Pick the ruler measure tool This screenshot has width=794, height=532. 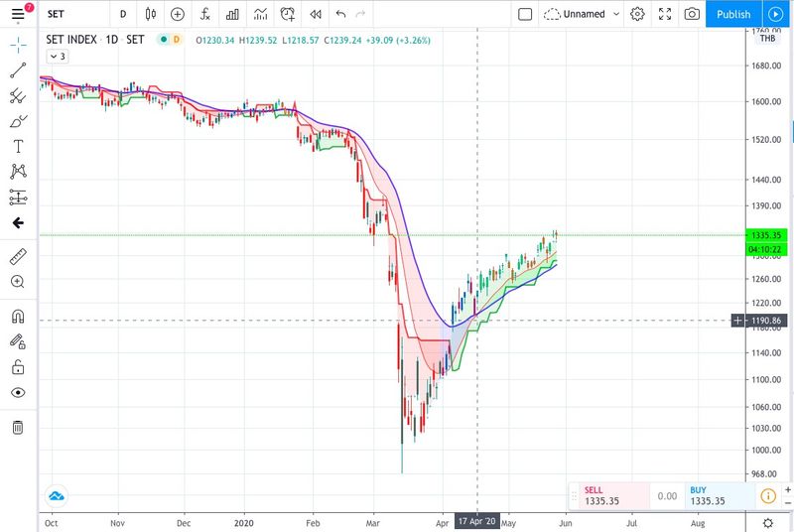coord(18,256)
